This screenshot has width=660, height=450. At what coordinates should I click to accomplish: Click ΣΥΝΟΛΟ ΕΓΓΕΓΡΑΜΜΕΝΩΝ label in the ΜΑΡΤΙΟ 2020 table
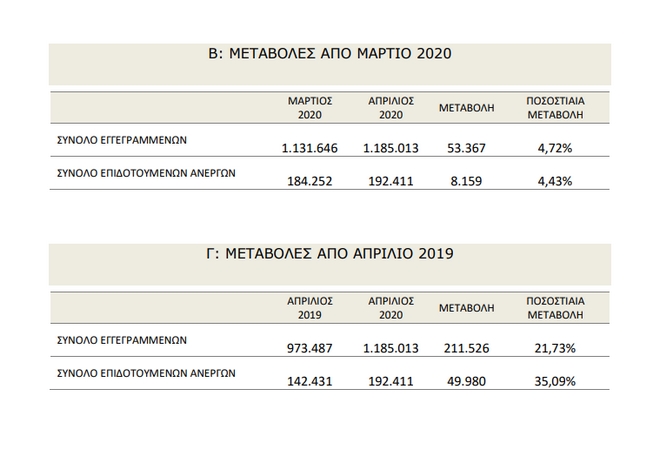[120, 141]
